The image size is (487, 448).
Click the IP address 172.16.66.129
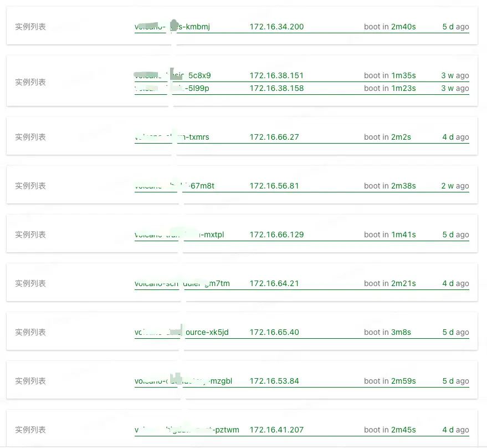click(276, 235)
